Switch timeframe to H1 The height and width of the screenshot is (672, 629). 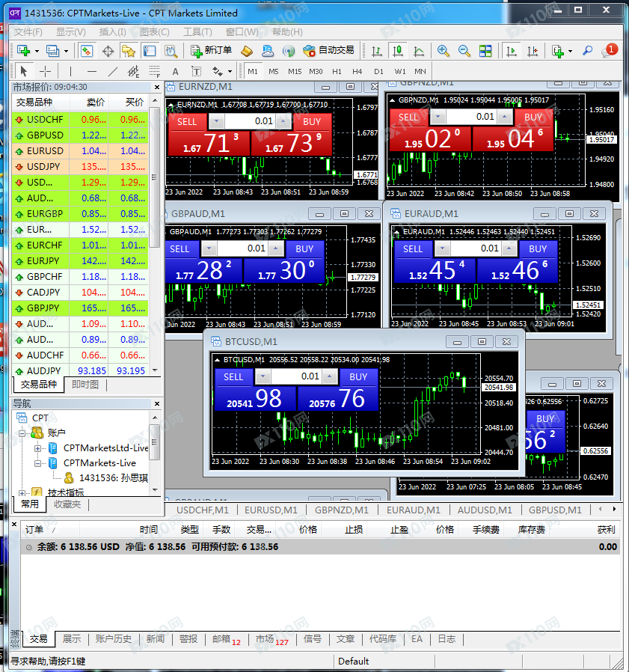337,72
